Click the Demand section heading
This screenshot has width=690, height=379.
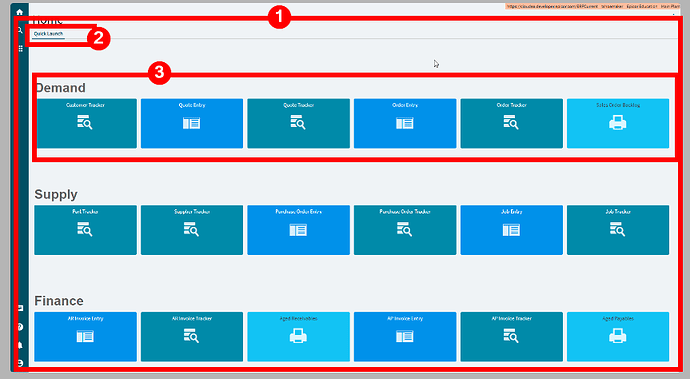[60, 88]
